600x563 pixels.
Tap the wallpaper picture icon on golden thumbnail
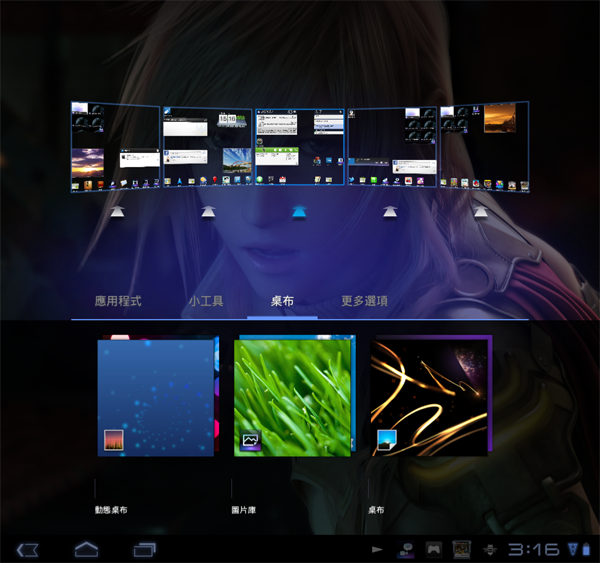(x=387, y=440)
